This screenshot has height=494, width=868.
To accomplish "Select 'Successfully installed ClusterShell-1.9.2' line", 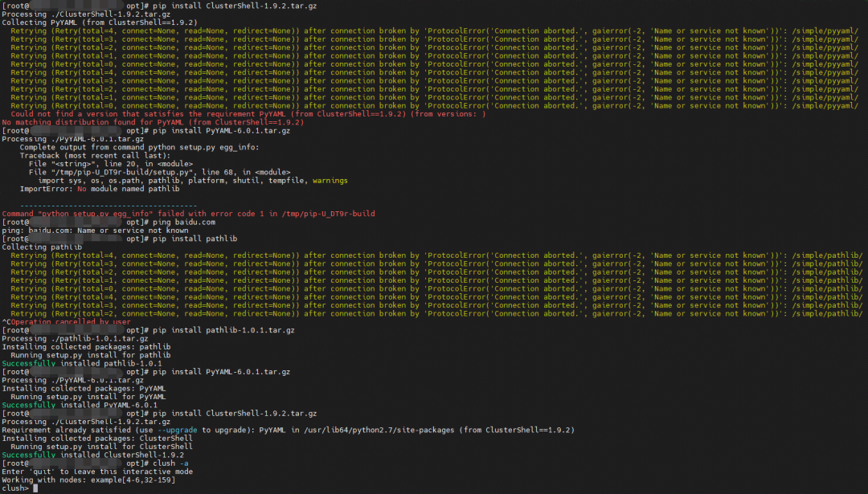I will [93, 455].
